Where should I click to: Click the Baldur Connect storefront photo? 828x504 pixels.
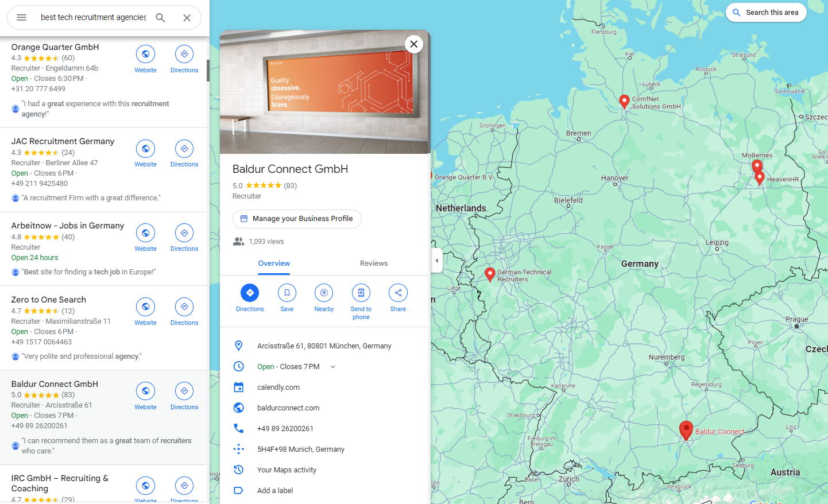point(324,92)
